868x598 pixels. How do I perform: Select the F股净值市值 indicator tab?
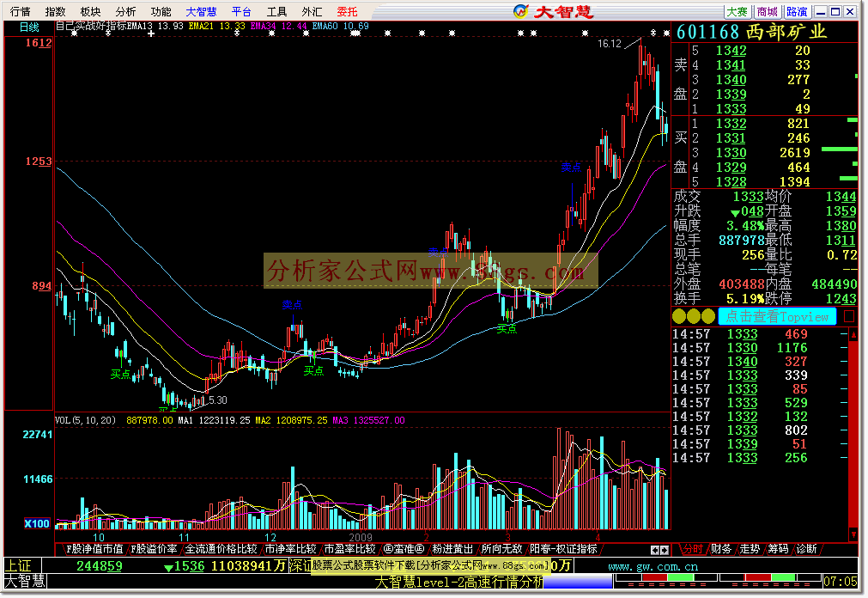[x=94, y=549]
